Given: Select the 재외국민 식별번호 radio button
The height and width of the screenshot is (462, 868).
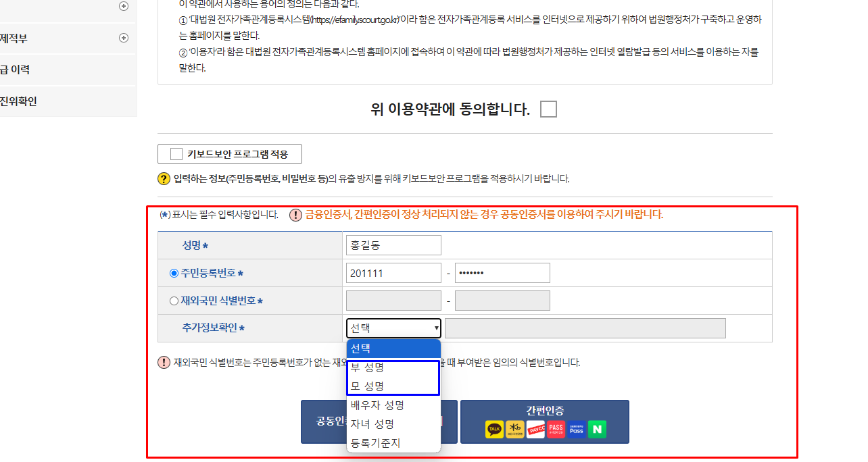Looking at the screenshot, I should coord(174,301).
